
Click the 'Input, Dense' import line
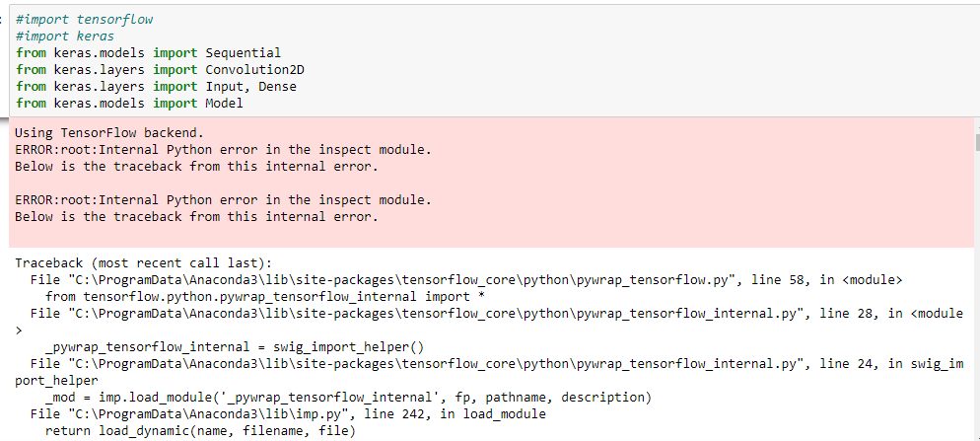pyautogui.click(x=156, y=86)
